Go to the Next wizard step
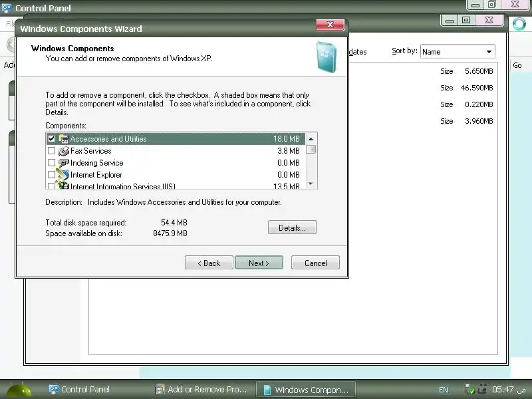The image size is (532, 399). tap(259, 263)
